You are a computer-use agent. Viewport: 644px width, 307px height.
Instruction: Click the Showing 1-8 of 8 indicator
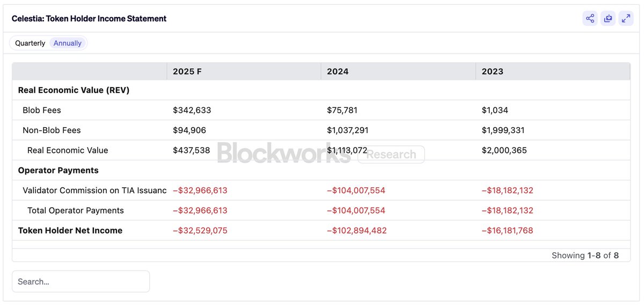pyautogui.click(x=585, y=255)
